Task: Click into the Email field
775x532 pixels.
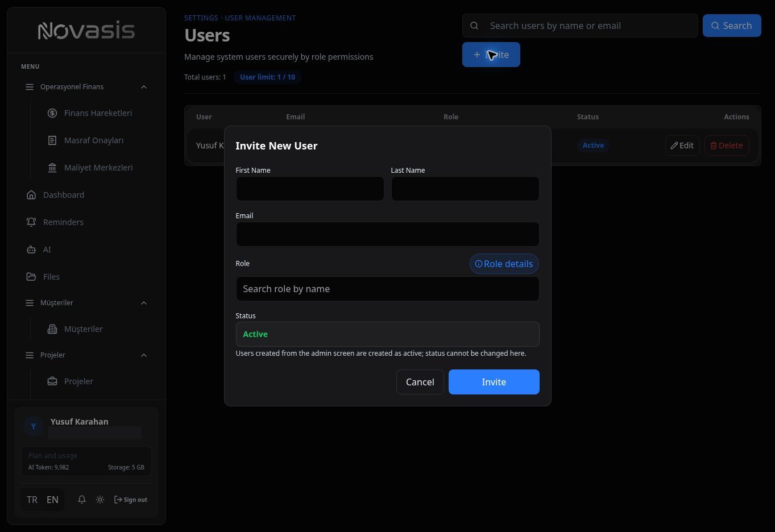Action: pos(388,234)
